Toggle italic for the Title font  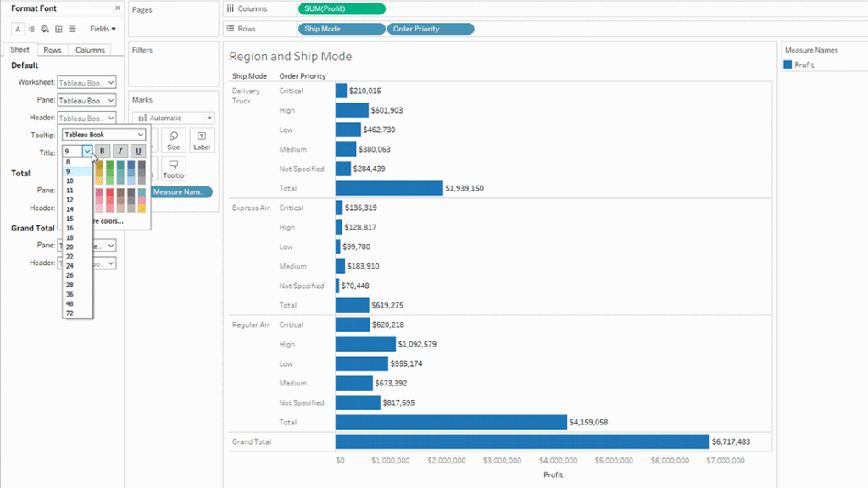119,151
